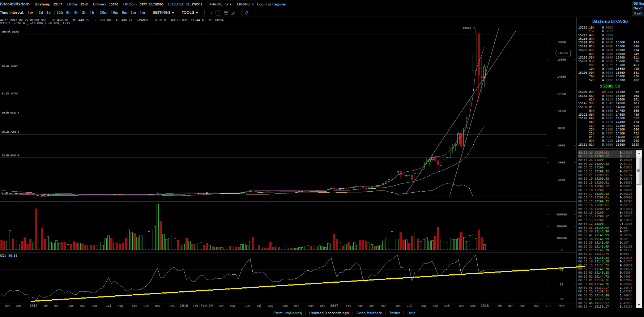Switch time interval to 15m
Screen dimensions: 644x317
pyautogui.click(x=114, y=13)
